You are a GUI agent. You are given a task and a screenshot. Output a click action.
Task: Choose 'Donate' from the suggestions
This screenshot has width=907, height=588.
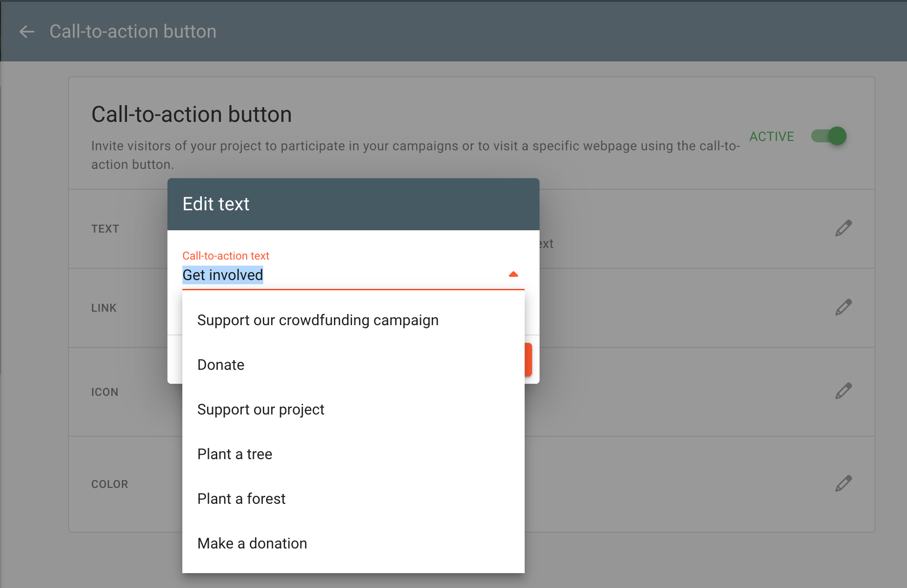click(x=221, y=365)
